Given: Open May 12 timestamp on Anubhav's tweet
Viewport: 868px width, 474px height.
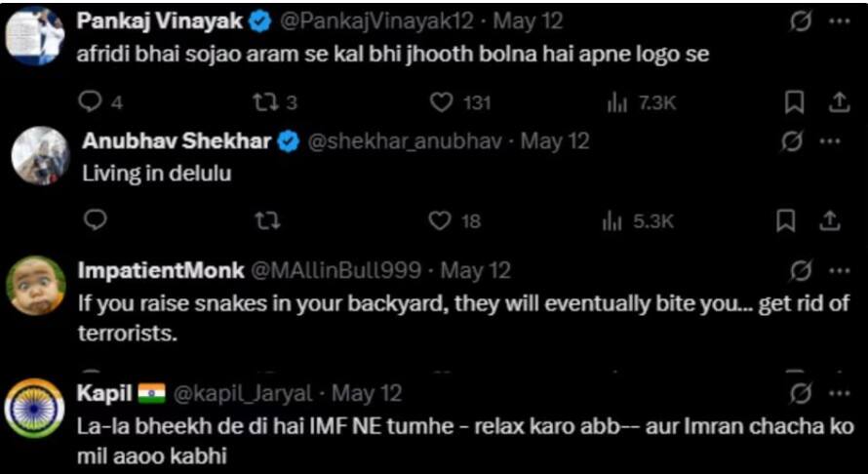Looking at the screenshot, I should coord(555,141).
